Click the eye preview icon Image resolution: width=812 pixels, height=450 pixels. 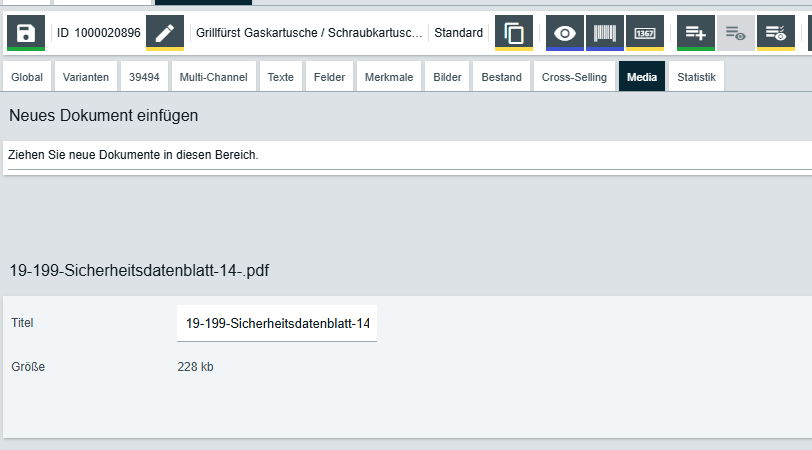click(565, 33)
